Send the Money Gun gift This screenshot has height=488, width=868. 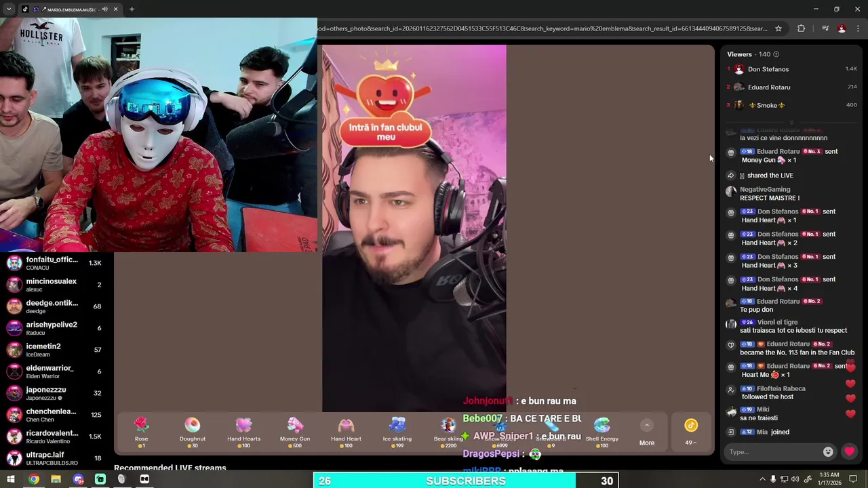[295, 432]
